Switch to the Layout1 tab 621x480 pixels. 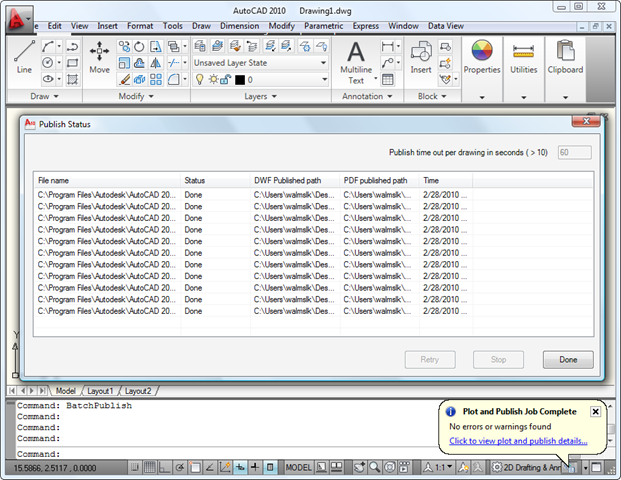tap(99, 391)
